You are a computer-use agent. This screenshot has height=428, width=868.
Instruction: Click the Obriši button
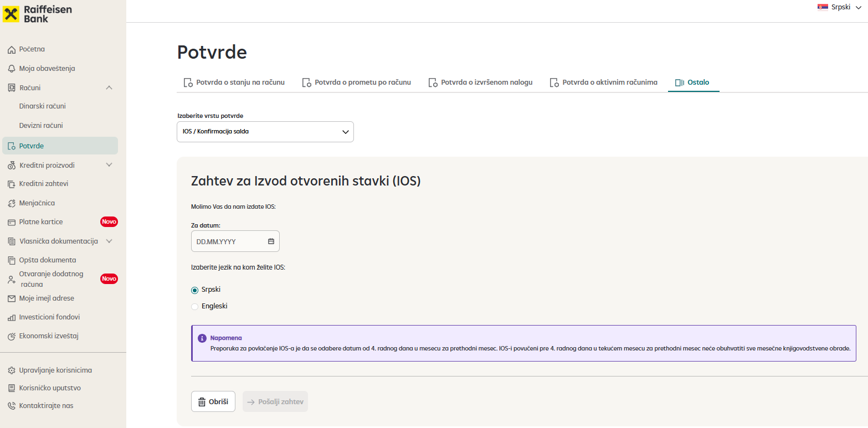point(213,402)
